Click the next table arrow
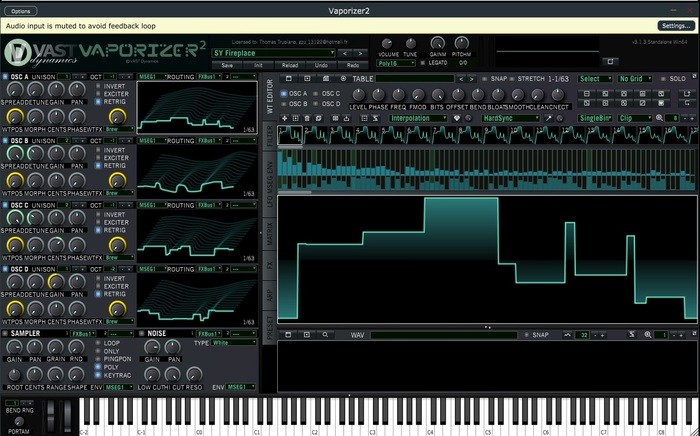 point(471,79)
